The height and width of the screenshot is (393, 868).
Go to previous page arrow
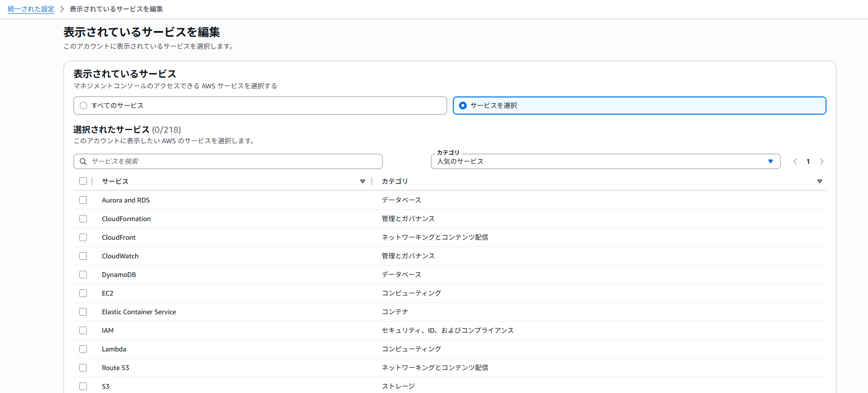pos(795,161)
